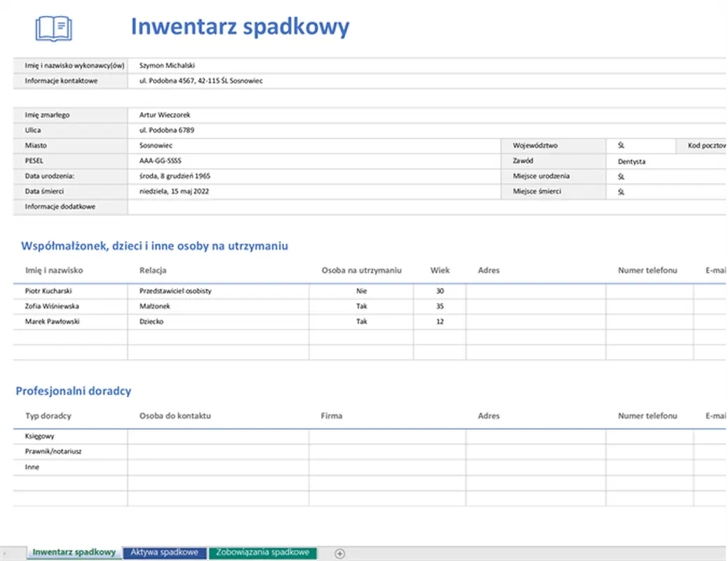Select the 'Marek Pawłowski' name cell
Image resolution: width=728 pixels, height=561 pixels.
coord(70,322)
